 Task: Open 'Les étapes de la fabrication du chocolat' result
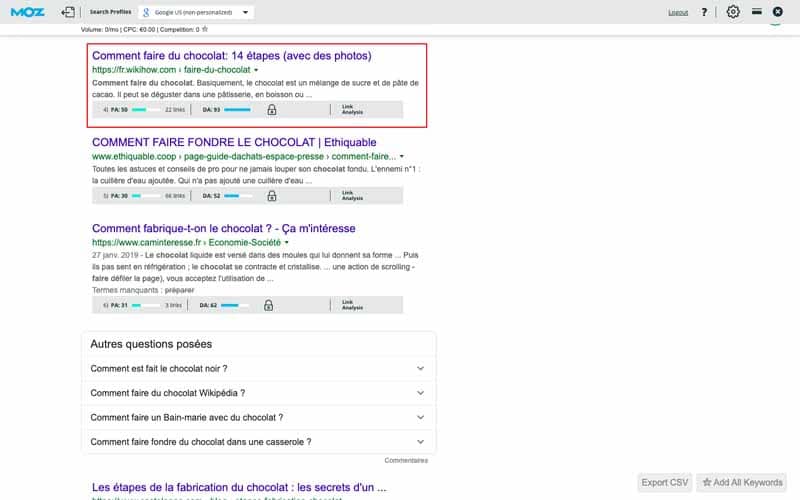pyautogui.click(x=239, y=487)
